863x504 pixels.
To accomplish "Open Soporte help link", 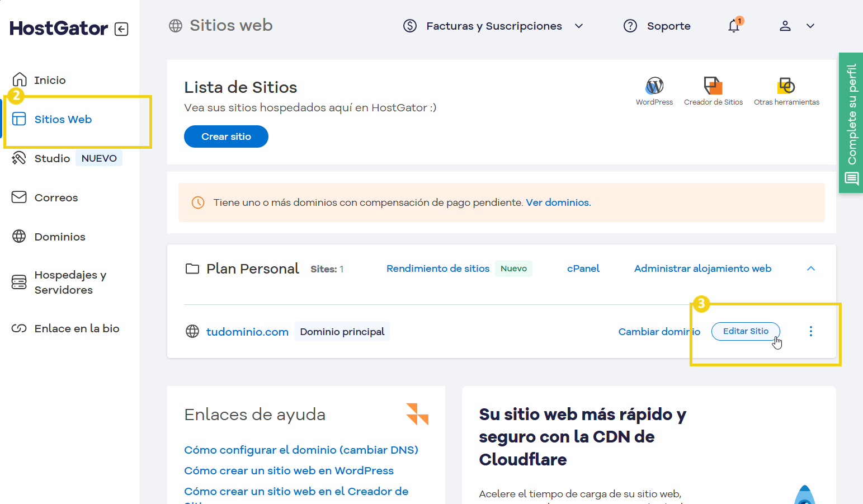I will pyautogui.click(x=668, y=26).
